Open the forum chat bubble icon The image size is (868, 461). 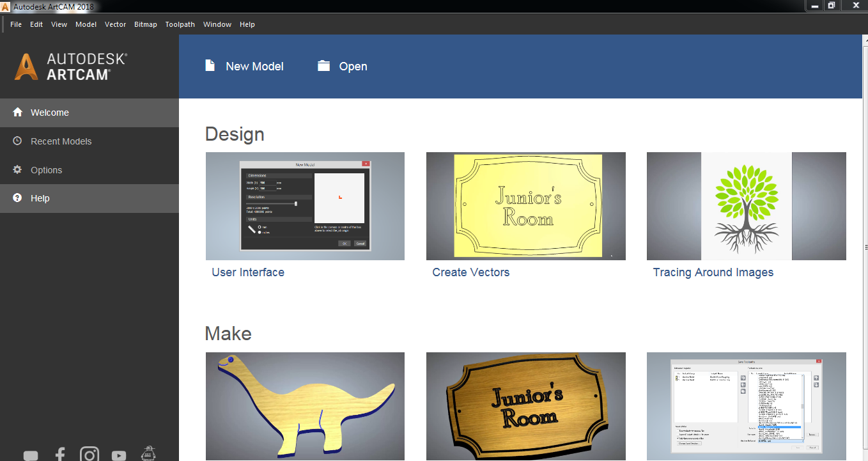pos(31,456)
